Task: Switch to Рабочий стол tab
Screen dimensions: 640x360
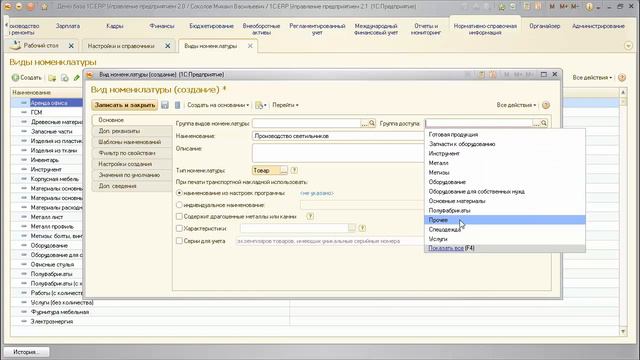Action: tap(41, 46)
